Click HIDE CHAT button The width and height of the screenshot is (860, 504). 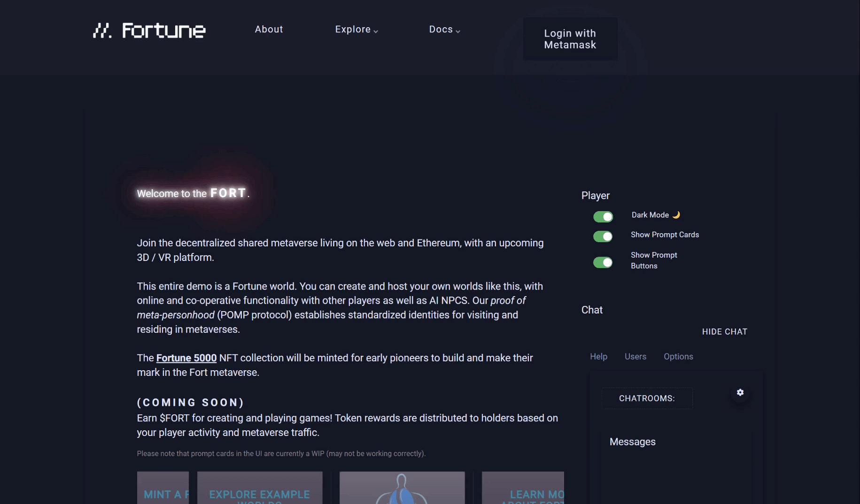[724, 332]
